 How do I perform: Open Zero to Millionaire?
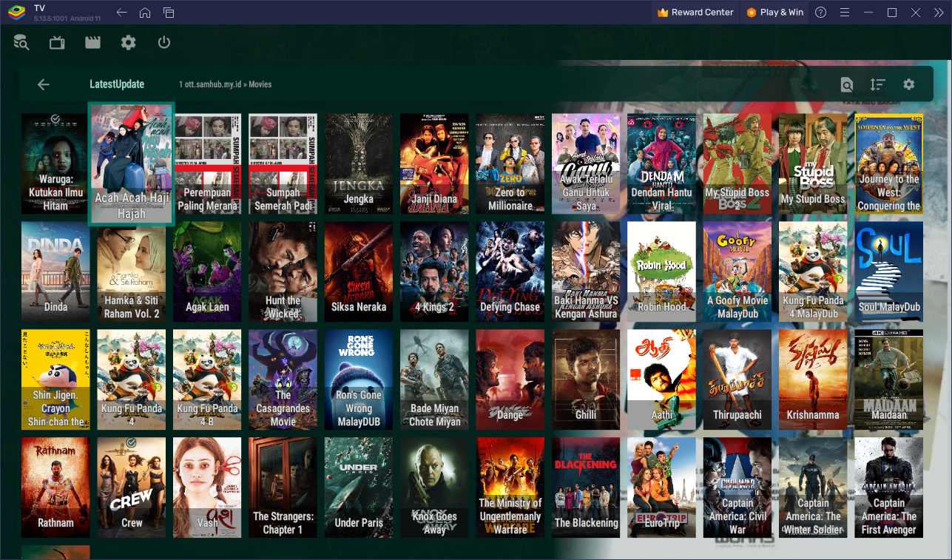coord(510,163)
